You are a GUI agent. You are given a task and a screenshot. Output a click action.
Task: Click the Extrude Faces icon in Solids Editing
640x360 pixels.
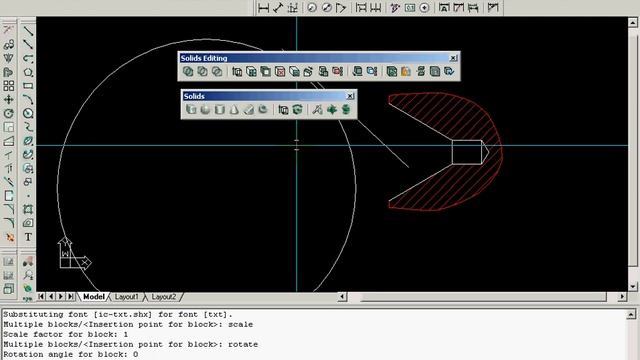pos(237,71)
